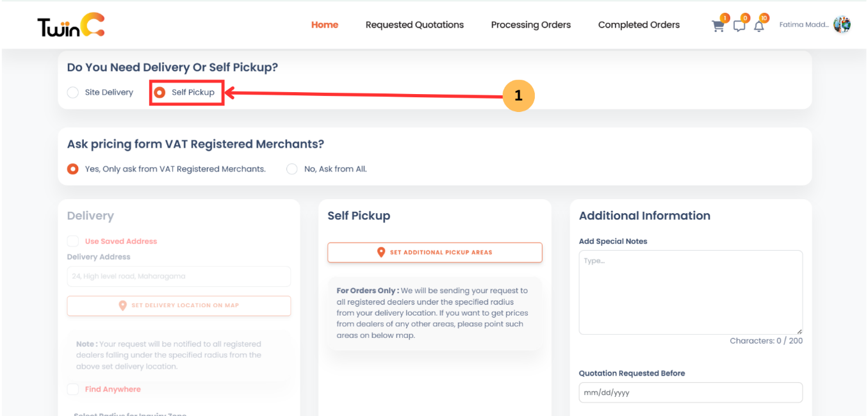
Task: Check the Find Anywhere option
Action: tap(72, 389)
